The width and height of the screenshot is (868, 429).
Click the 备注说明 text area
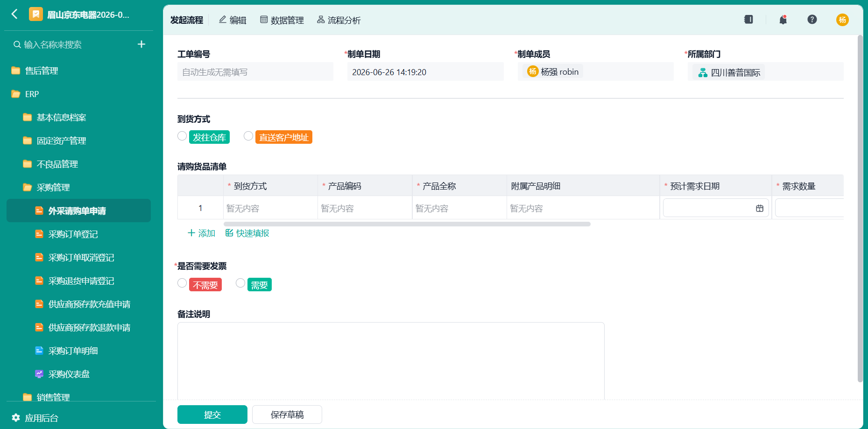pyautogui.click(x=391, y=360)
